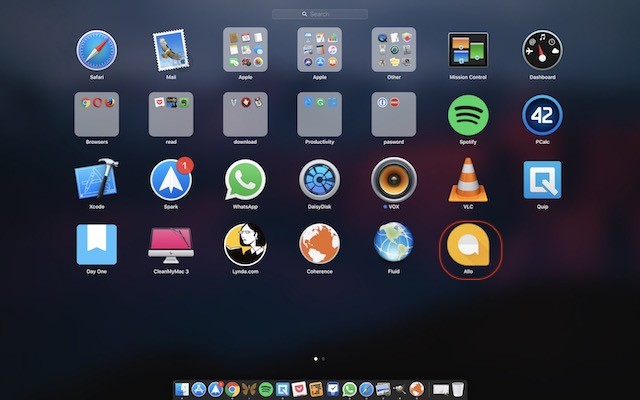Click the WhatsApp icon in the Dock
The image size is (640, 400).
[x=349, y=389]
